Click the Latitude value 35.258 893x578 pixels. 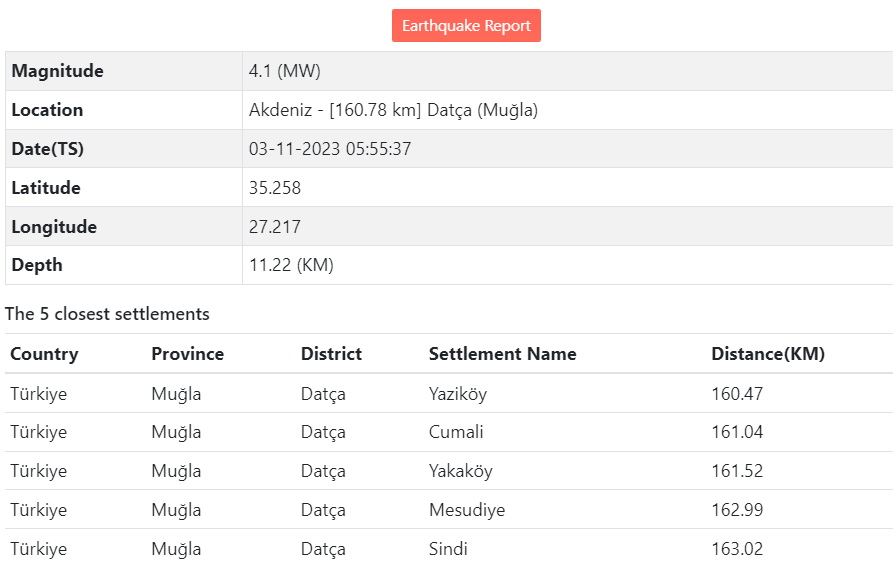(275, 188)
